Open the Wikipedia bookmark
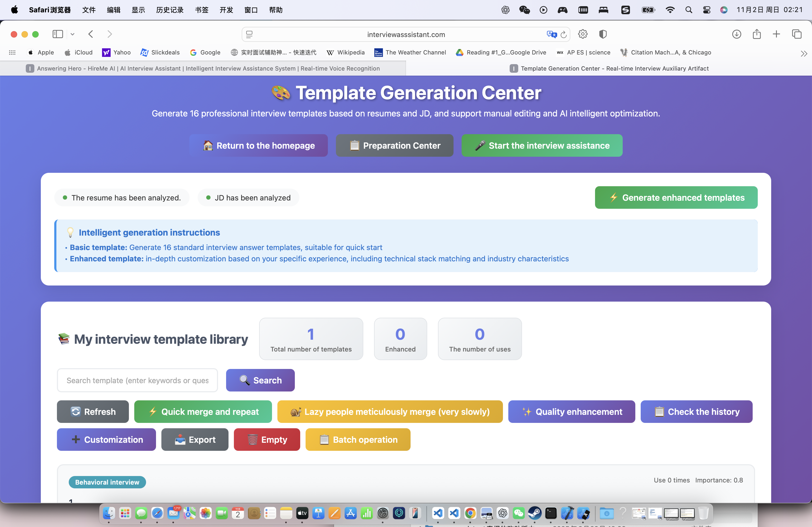812x527 pixels. point(345,53)
